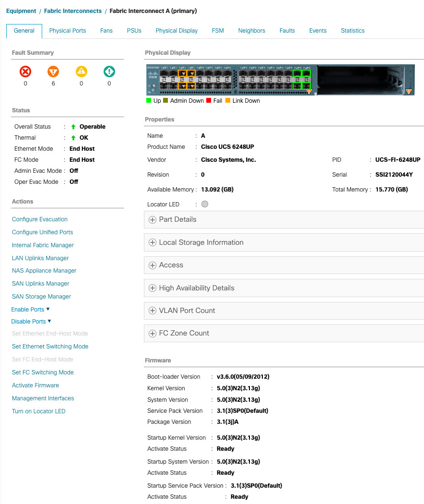Click Set FC Switching Mode
This screenshot has height=504, width=424.
point(43,372)
